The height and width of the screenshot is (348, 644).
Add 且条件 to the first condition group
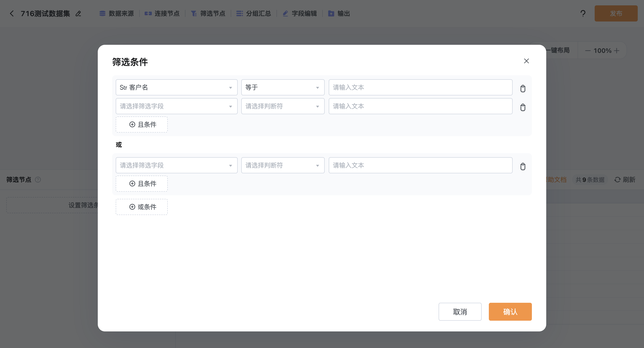(x=142, y=125)
